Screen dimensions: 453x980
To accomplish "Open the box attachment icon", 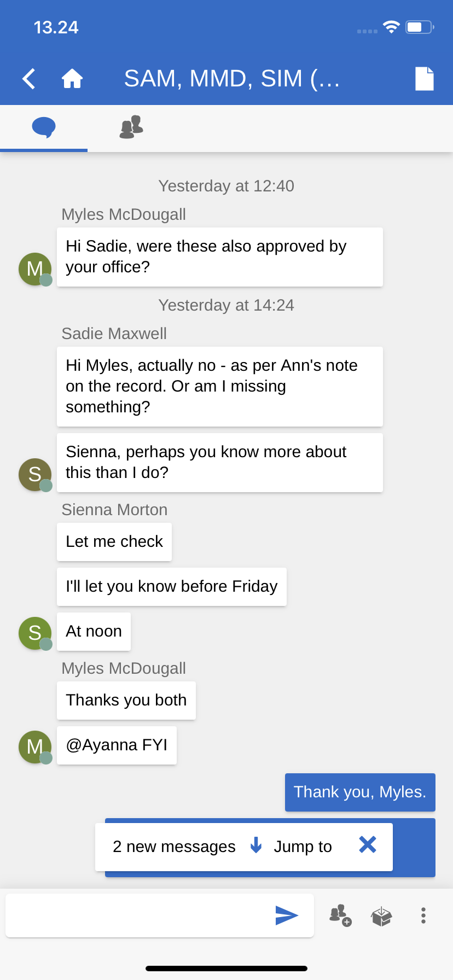I will (381, 916).
